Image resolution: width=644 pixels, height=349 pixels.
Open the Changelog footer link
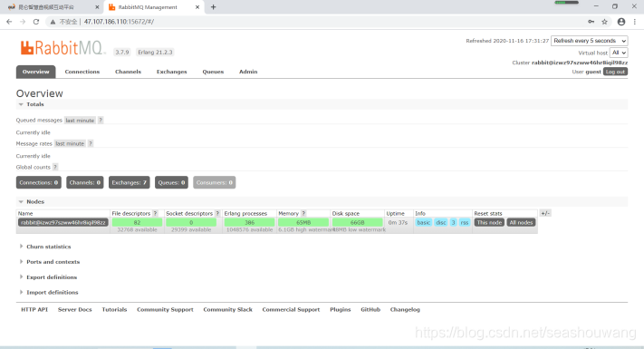click(x=405, y=309)
